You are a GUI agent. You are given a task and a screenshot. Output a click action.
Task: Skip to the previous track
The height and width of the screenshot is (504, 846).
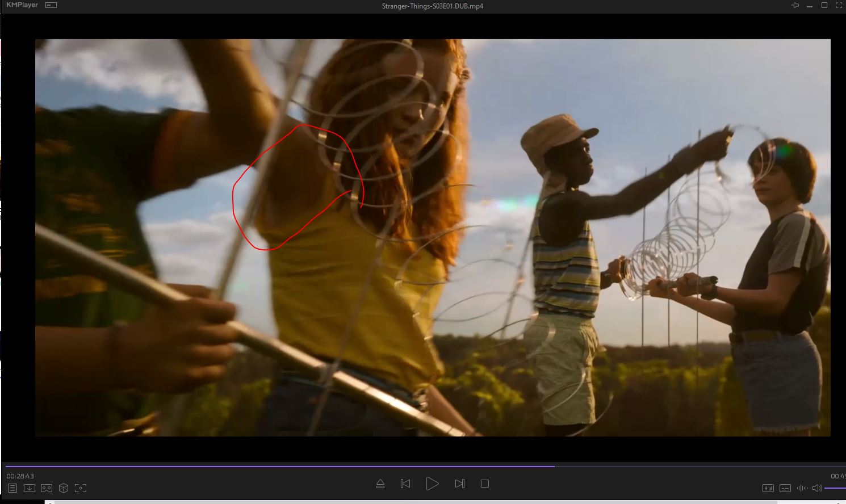tap(405, 484)
